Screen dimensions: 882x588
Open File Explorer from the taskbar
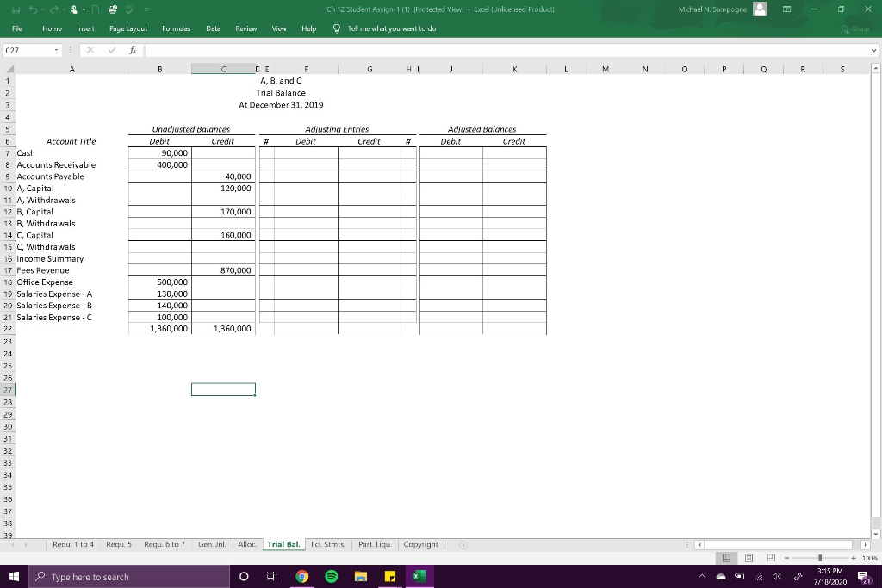coord(361,576)
